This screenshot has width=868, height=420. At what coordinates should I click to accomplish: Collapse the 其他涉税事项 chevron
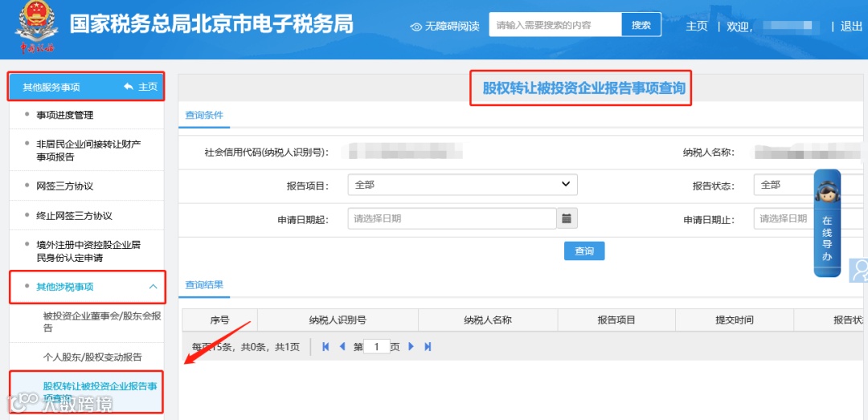coord(154,287)
